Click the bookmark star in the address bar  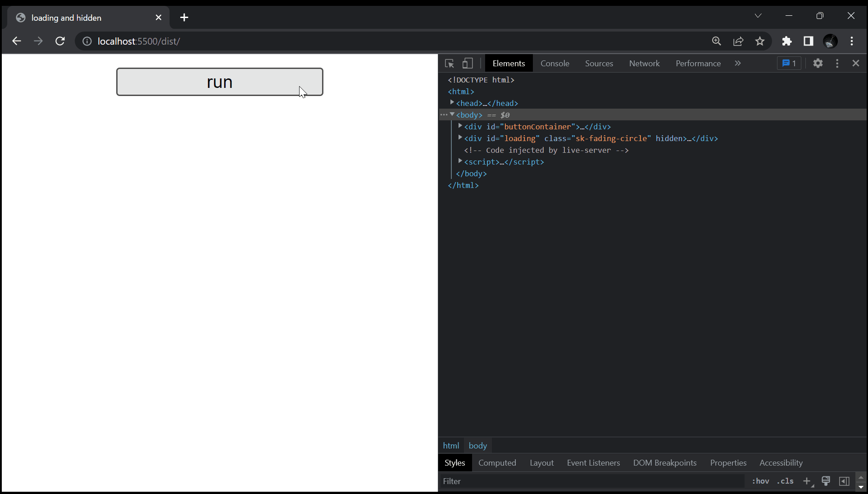click(x=760, y=41)
